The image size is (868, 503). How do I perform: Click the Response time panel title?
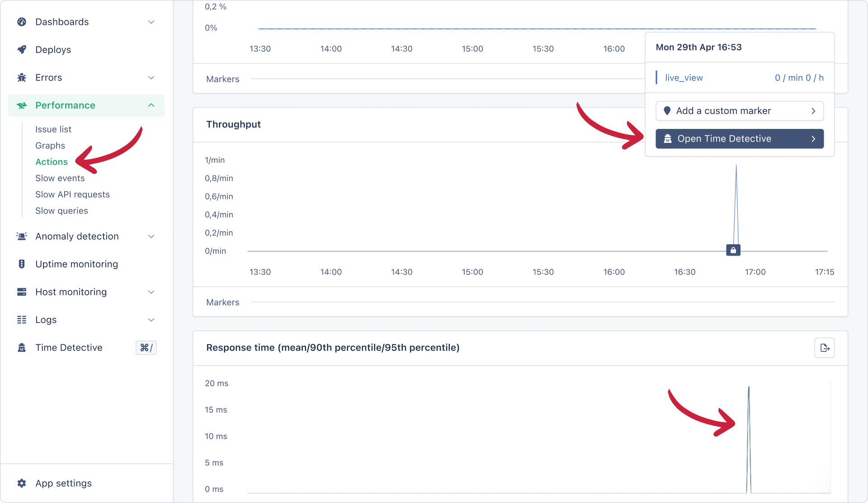333,347
